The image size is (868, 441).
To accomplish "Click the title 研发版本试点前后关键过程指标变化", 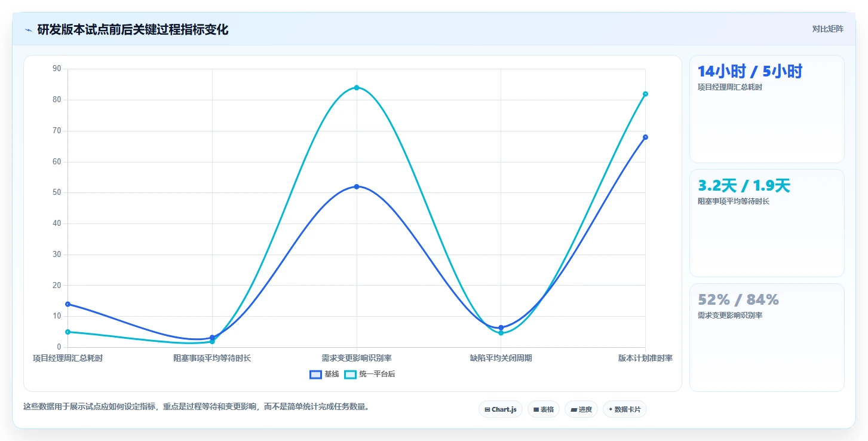I will tap(133, 30).
